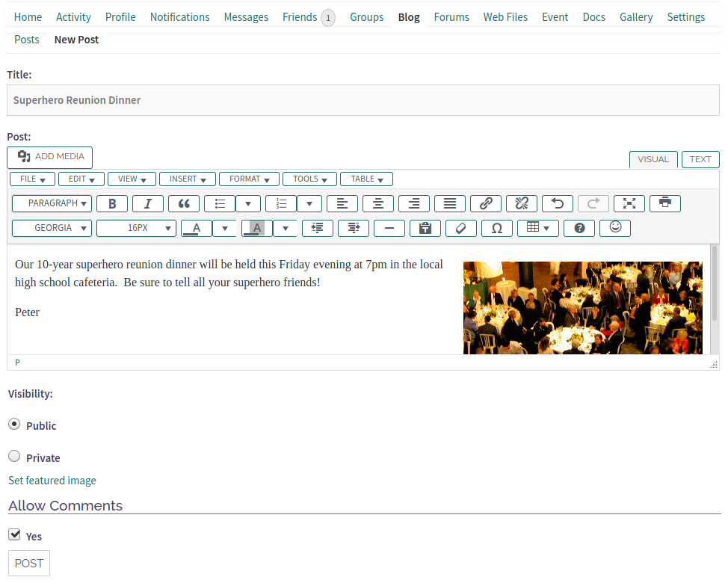Screen dimensions: 728x583
Task: Insert an emoticon
Action: point(615,227)
